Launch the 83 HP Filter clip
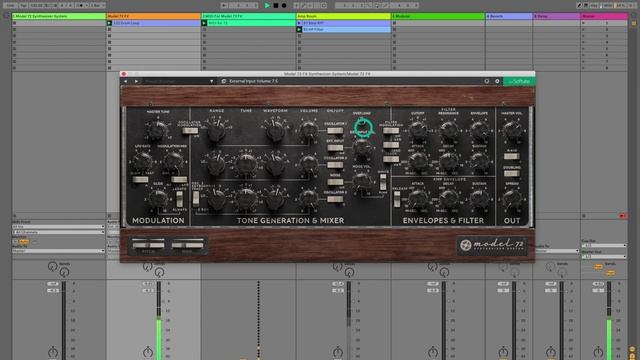The height and width of the screenshot is (360, 640). tap(299, 29)
